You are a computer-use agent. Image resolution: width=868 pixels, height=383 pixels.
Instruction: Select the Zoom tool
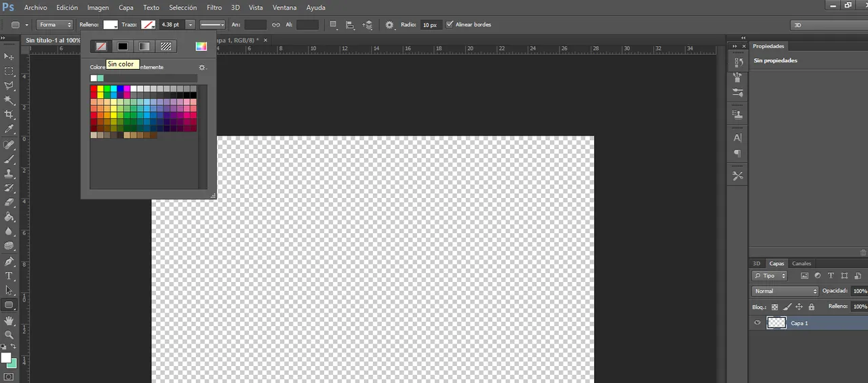[9, 334]
